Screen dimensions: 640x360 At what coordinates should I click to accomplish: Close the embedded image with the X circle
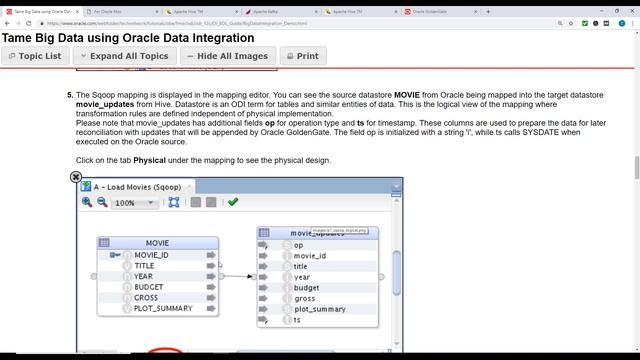pyautogui.click(x=76, y=177)
